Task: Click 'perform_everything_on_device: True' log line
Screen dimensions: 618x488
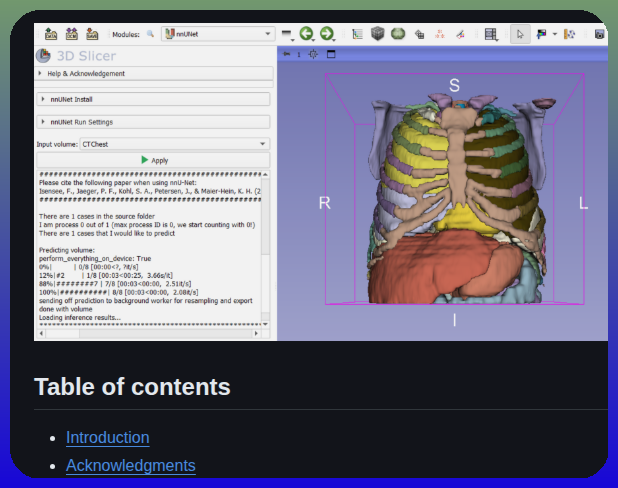Action: point(95,259)
